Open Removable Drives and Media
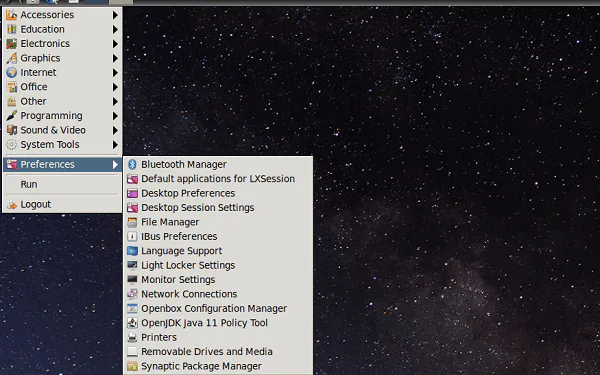Viewport: 600px width, 375px height. point(218,352)
